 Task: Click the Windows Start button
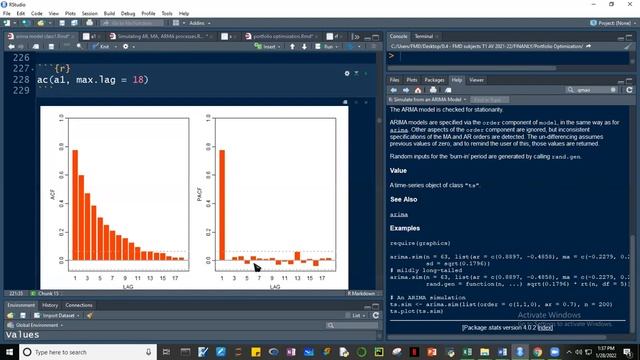tap(9, 352)
